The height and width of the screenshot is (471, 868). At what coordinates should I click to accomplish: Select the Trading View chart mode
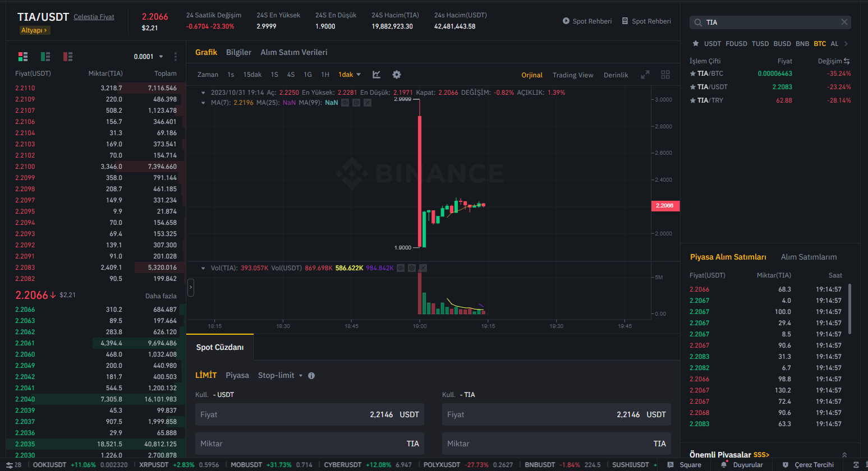pos(573,75)
